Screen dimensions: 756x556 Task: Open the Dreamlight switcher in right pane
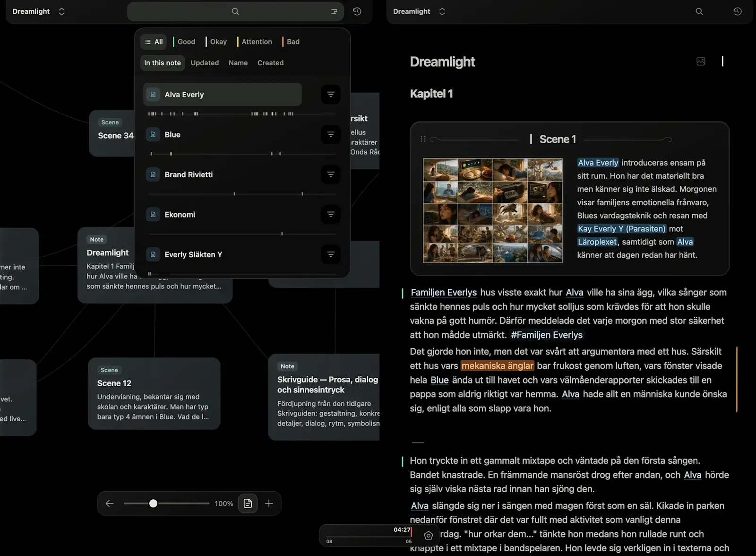420,11
